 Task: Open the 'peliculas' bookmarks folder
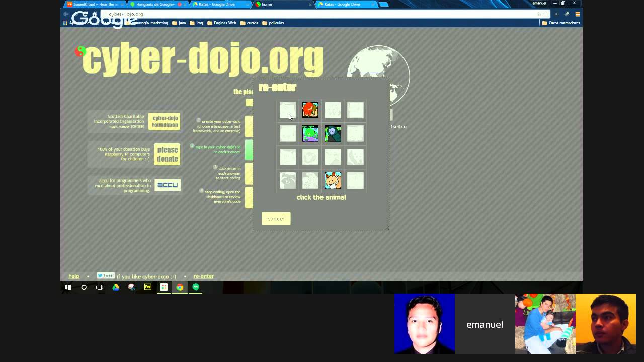[273, 23]
